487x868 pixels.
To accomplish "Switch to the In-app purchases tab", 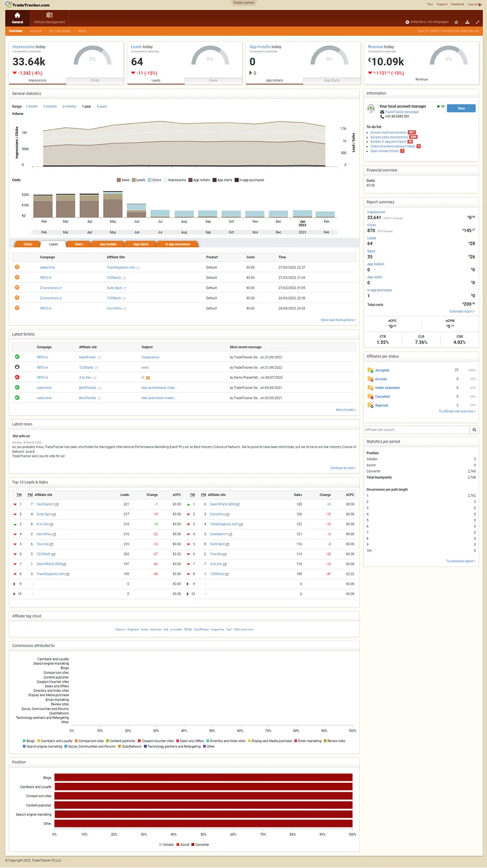I will point(178,244).
